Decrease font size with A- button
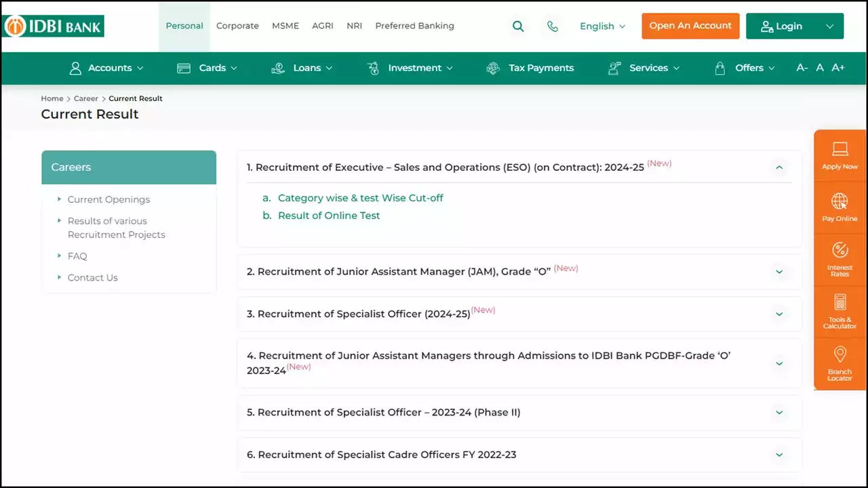The height and width of the screenshot is (488, 868). coord(802,68)
